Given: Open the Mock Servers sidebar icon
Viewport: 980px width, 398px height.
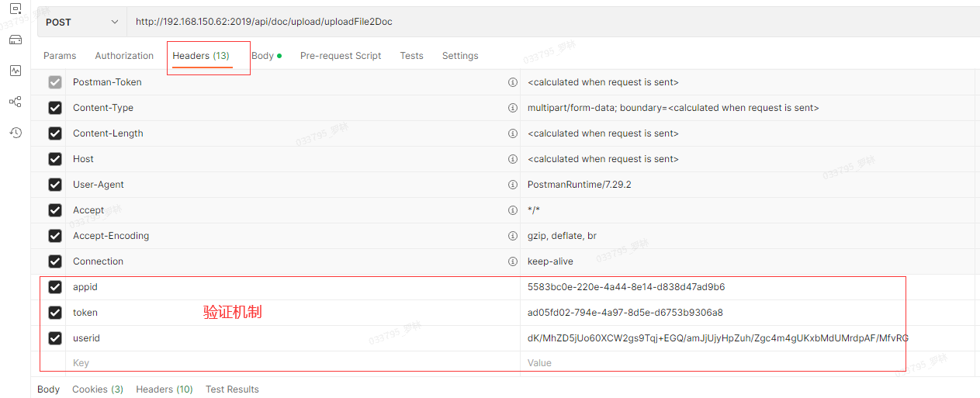Looking at the screenshot, I should point(15,40).
